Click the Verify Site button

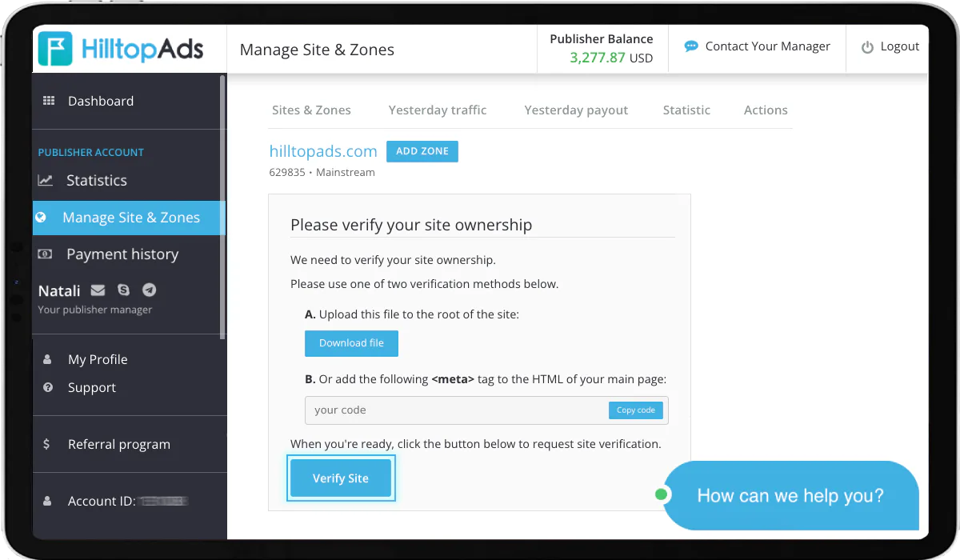[x=341, y=478]
